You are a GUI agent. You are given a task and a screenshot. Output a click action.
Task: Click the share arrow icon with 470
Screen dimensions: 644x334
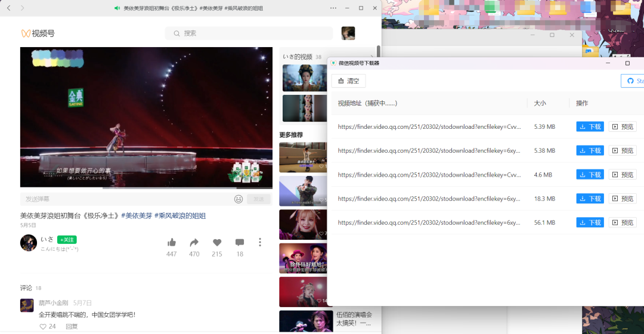[194, 242]
